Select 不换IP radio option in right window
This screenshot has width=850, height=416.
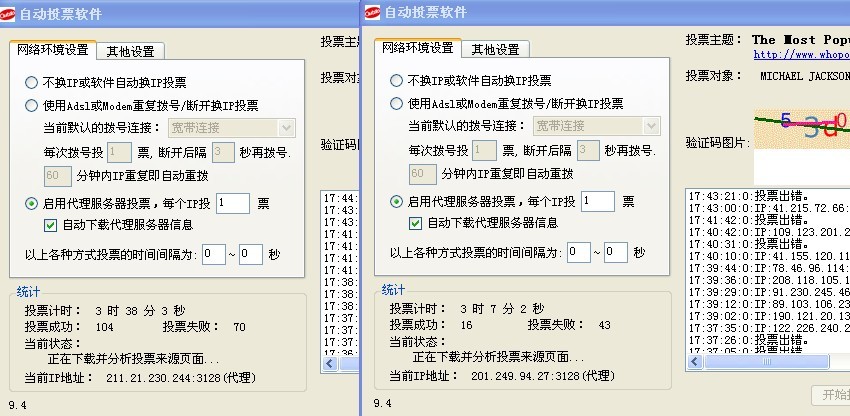click(x=396, y=80)
